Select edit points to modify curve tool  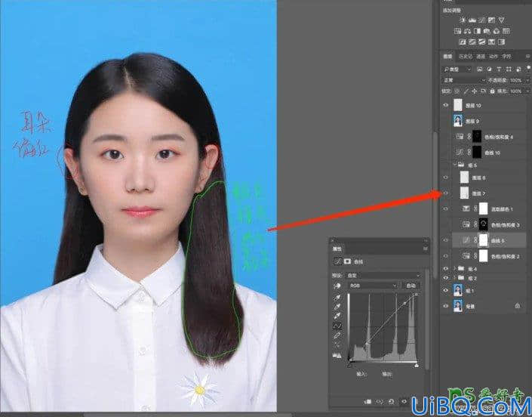click(x=337, y=326)
